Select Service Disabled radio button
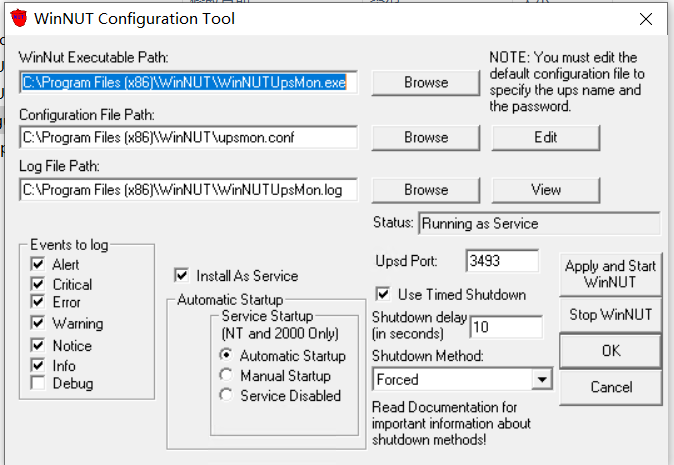674x465 pixels. (x=226, y=395)
